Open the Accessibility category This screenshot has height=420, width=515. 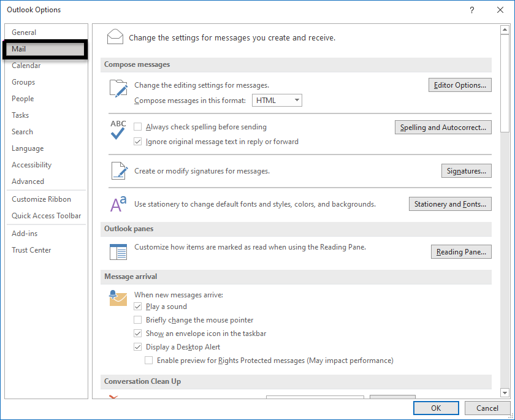(46, 164)
